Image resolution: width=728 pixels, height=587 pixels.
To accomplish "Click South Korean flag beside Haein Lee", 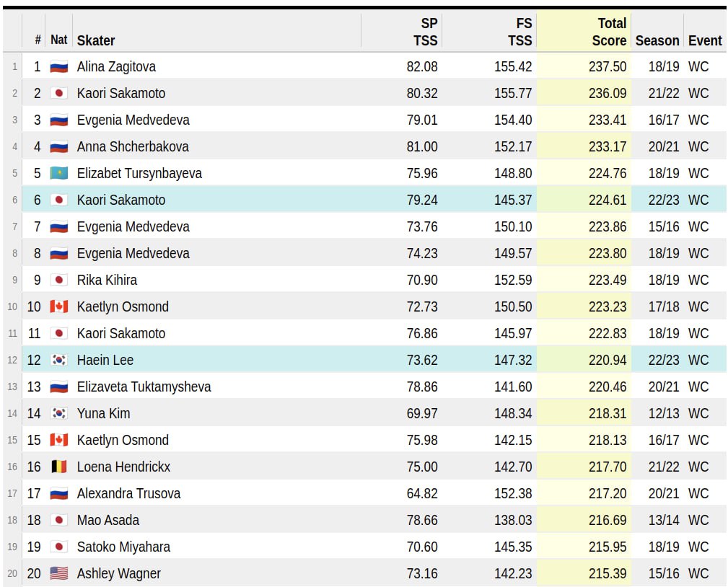I will 58,360.
